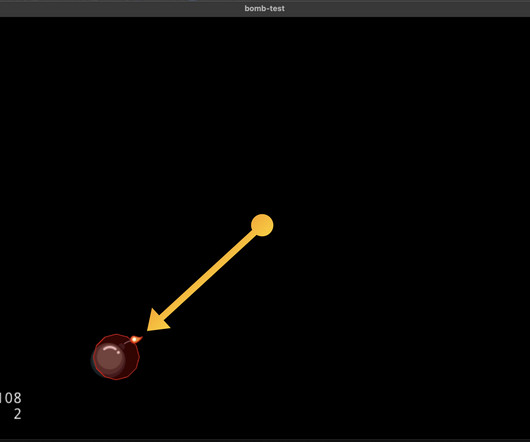Viewport: 530px width, 442px height.
Task: Click the "bomb-test" window title
Action: [265, 8]
